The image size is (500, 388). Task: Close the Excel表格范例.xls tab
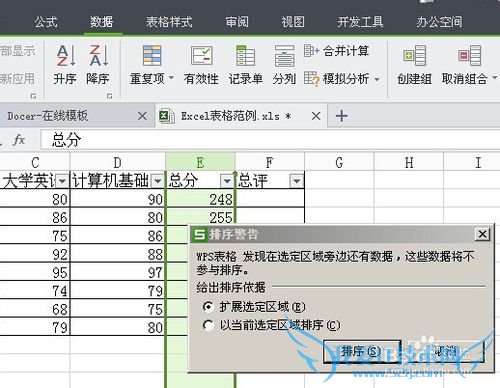click(316, 116)
